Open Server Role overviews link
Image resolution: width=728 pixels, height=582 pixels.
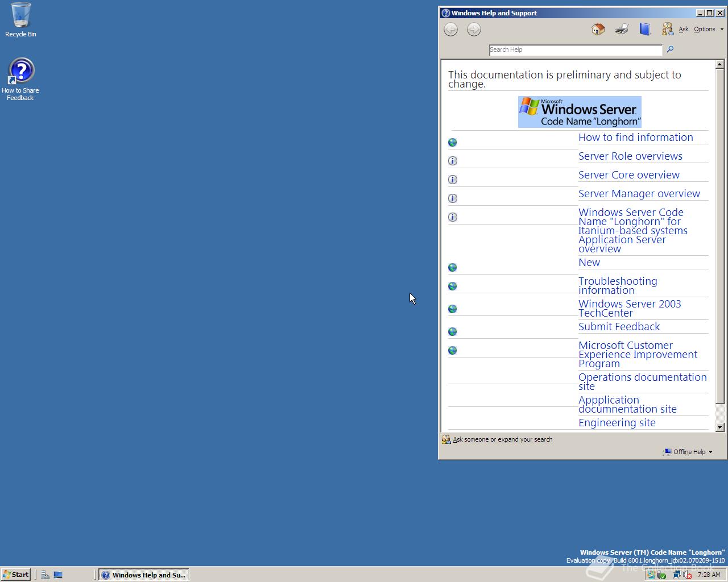[630, 156]
